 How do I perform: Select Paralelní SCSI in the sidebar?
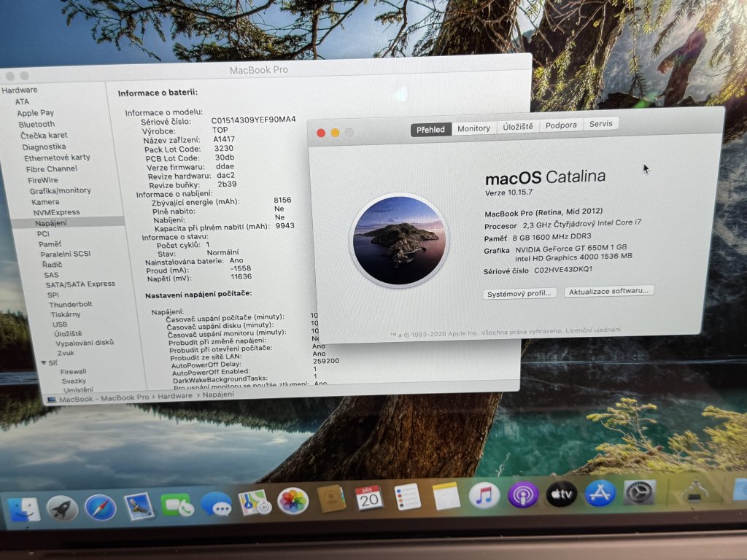coord(65,254)
